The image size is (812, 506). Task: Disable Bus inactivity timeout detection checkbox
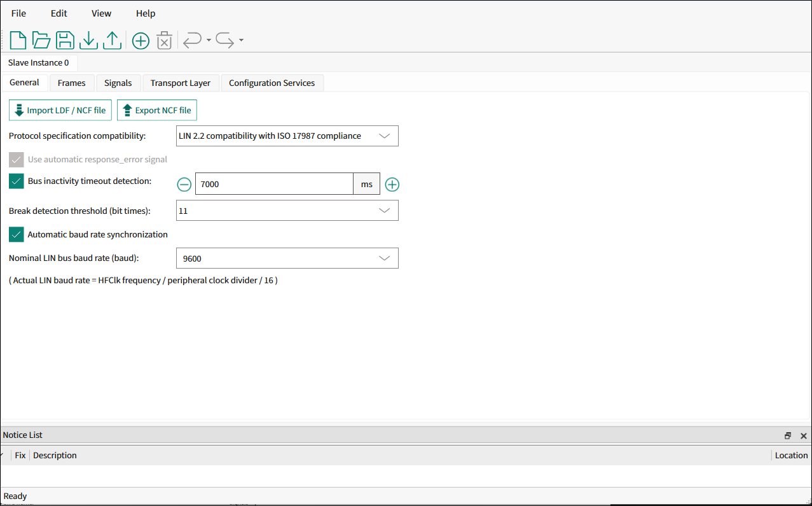[17, 181]
